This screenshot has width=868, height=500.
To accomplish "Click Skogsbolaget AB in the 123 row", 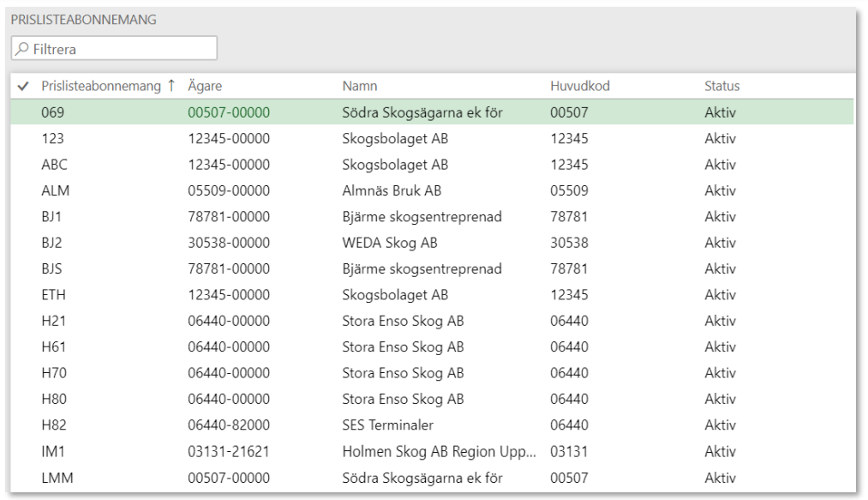I will [x=395, y=138].
